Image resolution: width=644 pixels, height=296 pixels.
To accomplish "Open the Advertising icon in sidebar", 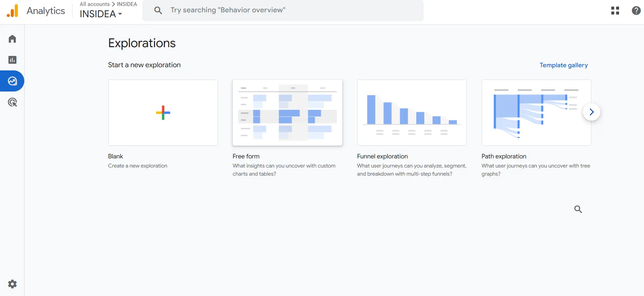I will click(x=12, y=102).
